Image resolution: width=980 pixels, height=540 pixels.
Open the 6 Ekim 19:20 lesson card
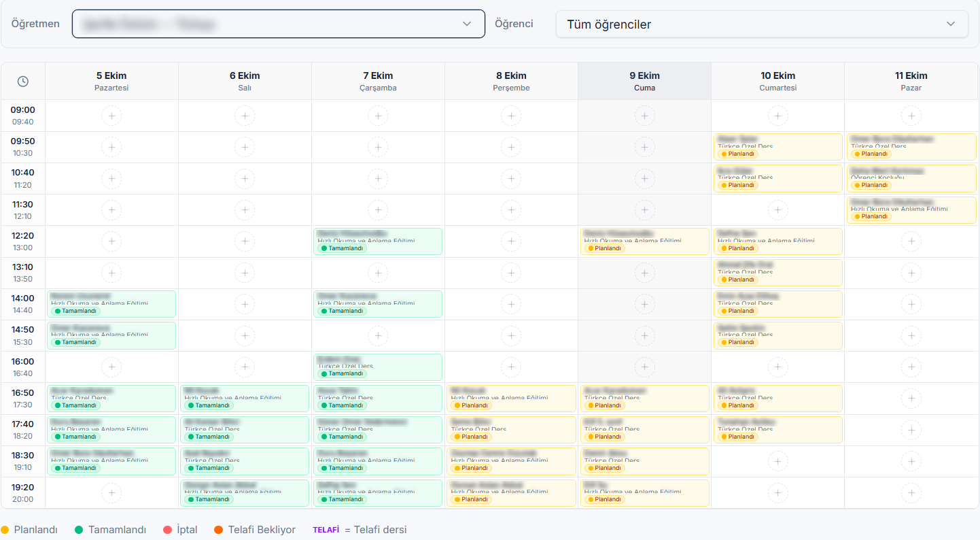coord(245,493)
